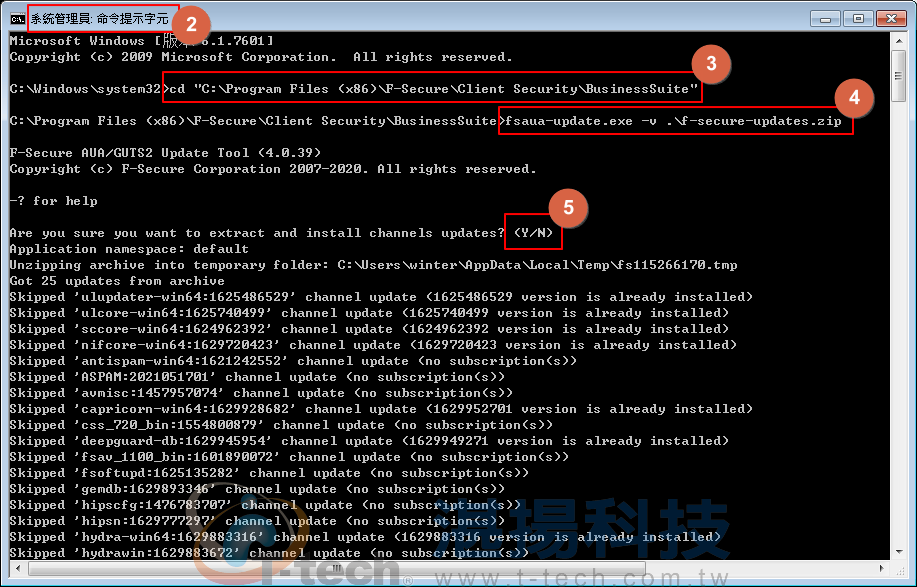
Task: Click the 'ulupdater-win64:1625486529' skipped line
Action: pos(381,297)
